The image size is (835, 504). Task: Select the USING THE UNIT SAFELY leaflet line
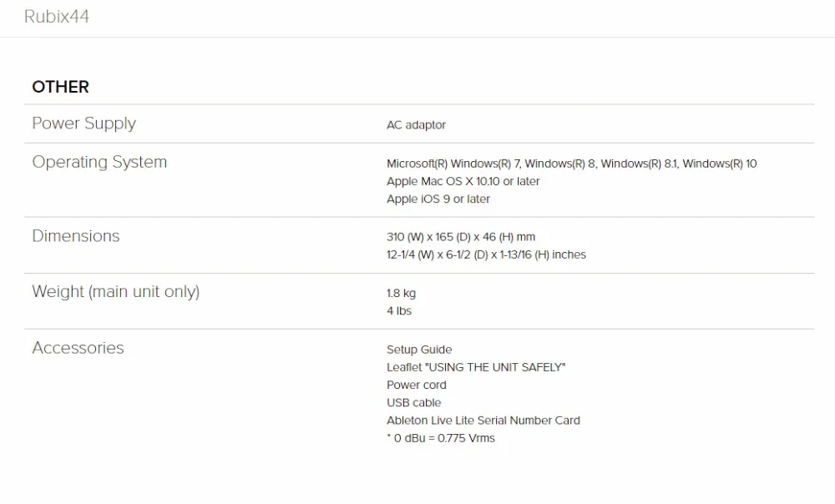476,367
